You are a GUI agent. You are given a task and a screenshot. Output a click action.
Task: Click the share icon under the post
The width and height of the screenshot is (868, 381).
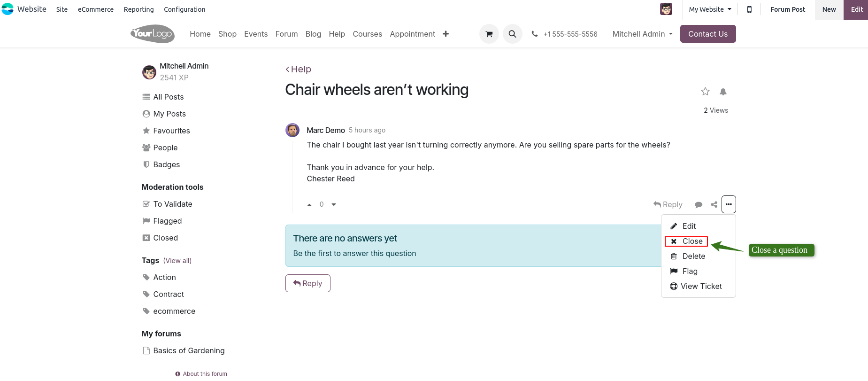(714, 204)
